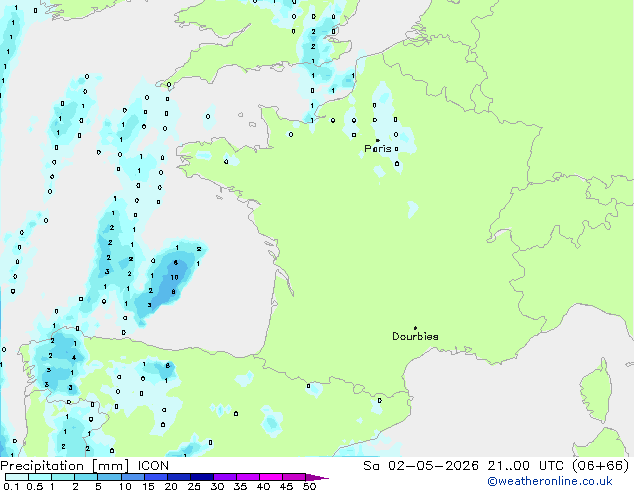This screenshot has width=634, height=490.
Task: Click the legend label '50'
Action: click(309, 486)
